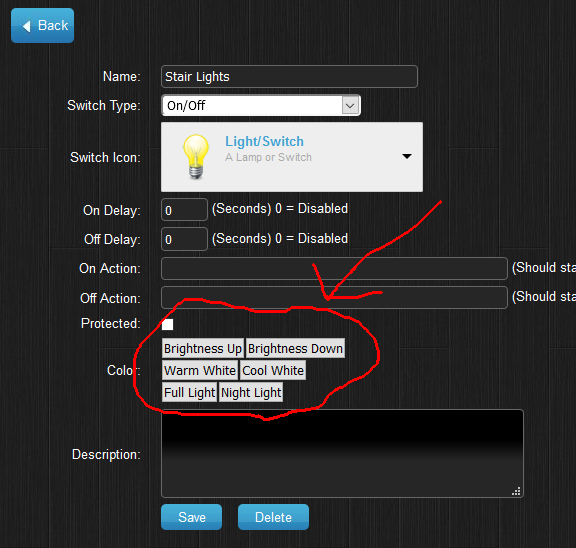The height and width of the screenshot is (548, 576).
Task: Click the Save button
Action: tap(191, 517)
